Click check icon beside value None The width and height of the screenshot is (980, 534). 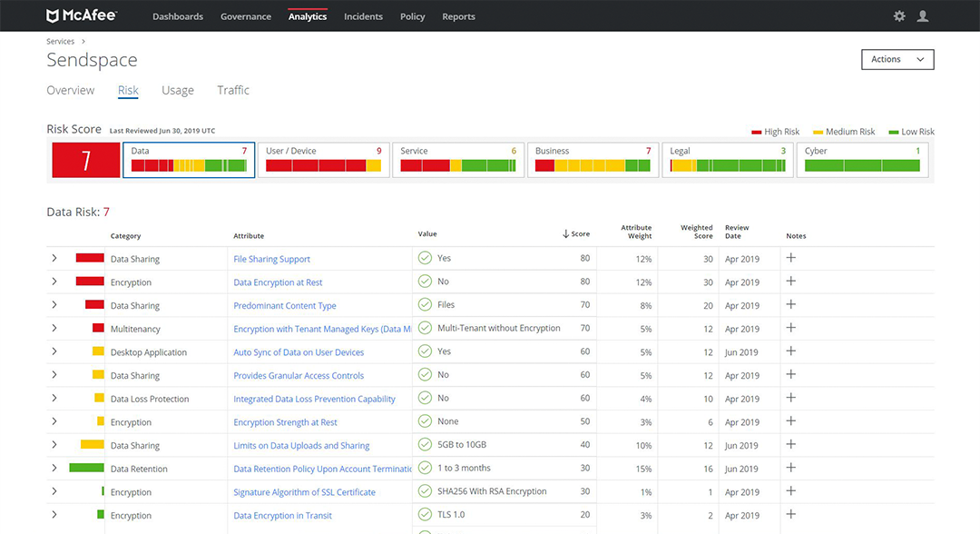click(425, 420)
